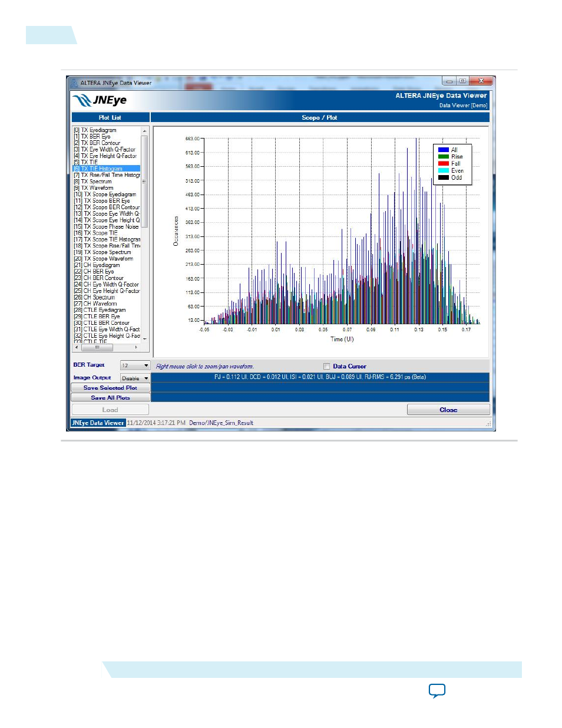
Task: Click the Close button
Action: pos(448,410)
